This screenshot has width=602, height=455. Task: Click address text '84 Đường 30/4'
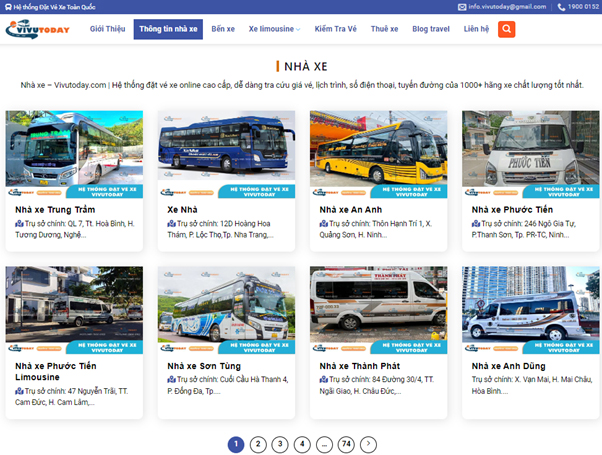tap(397, 379)
